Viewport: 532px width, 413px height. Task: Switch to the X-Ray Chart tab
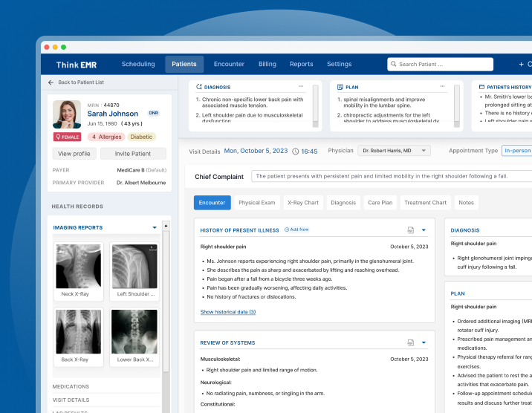(x=302, y=202)
